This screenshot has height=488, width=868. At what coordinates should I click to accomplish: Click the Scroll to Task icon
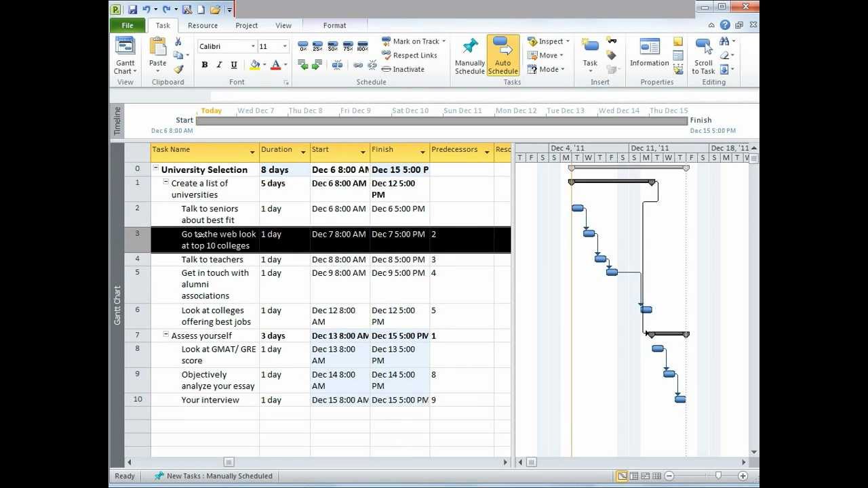(703, 56)
